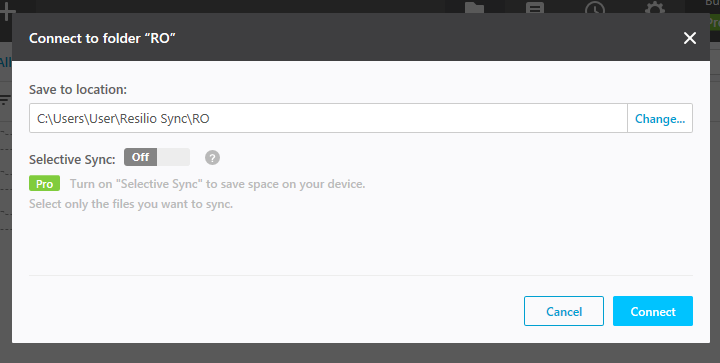Open the history clock icon in background window
Screen dimensions: 720x363
pyautogui.click(x=595, y=7)
